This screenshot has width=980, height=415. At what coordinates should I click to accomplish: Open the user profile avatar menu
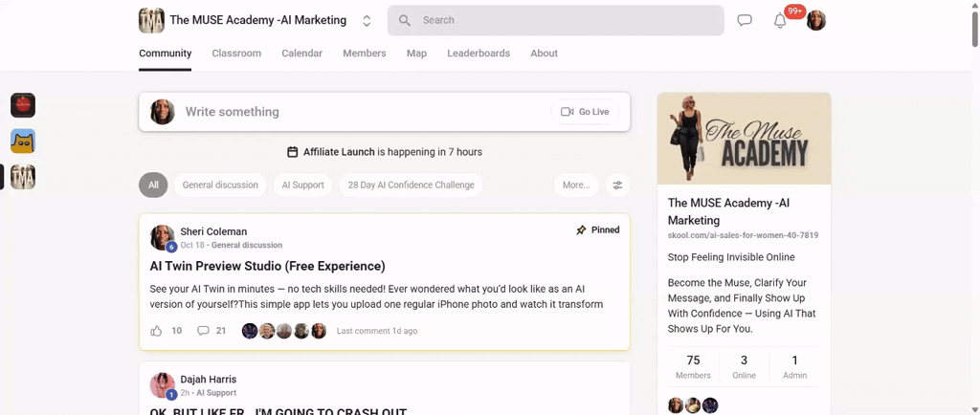(815, 20)
